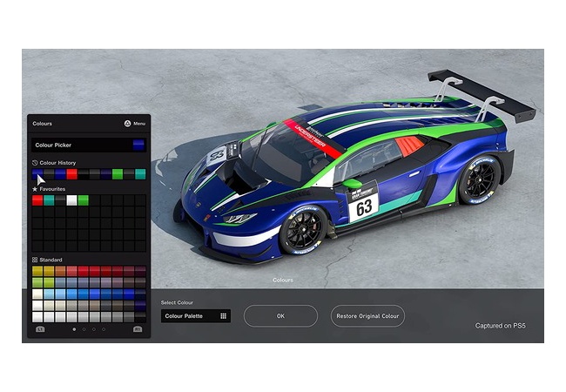Select the current blue swatch in Colour Picker row
566x392 pixels.
(x=138, y=145)
